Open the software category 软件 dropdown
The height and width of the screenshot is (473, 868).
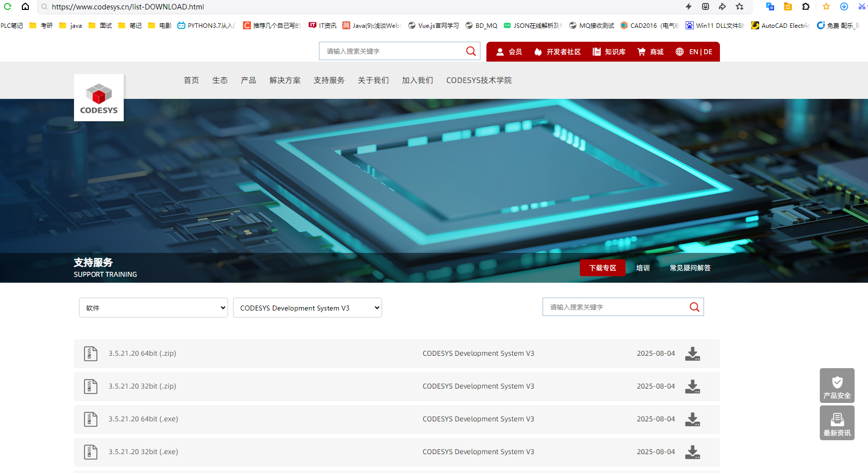coord(153,308)
